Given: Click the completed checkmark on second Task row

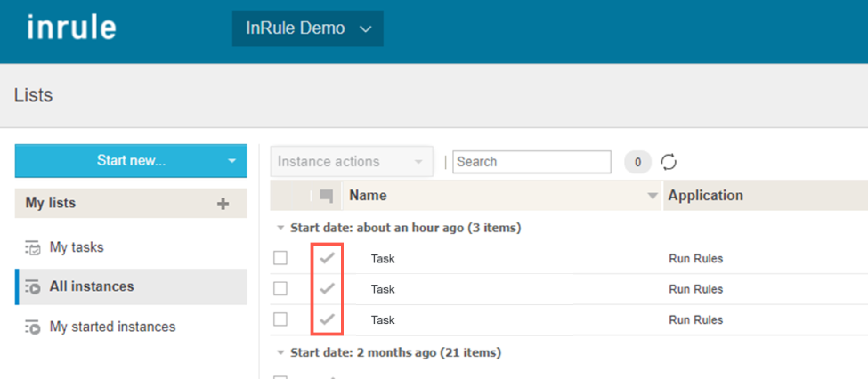Looking at the screenshot, I should coord(327,289).
